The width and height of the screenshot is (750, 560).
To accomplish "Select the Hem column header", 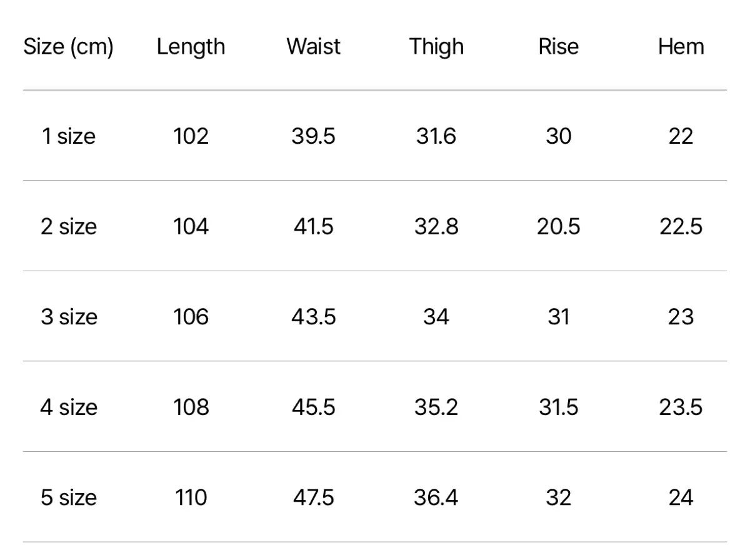I will 681,47.
